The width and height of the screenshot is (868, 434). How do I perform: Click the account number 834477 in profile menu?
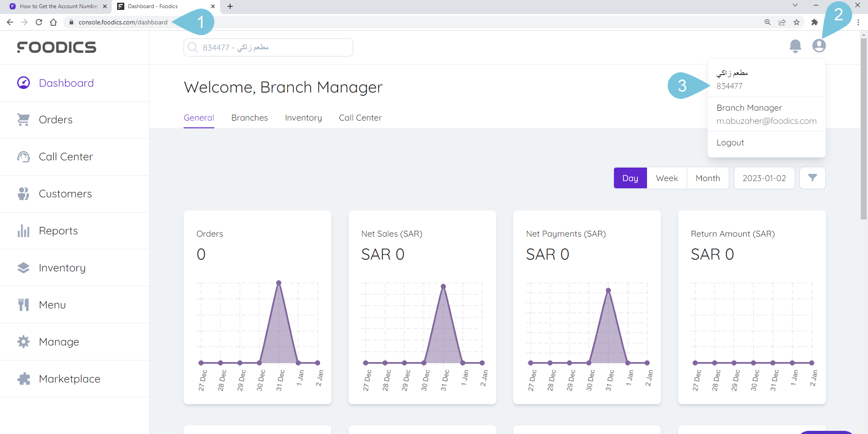[x=729, y=86]
